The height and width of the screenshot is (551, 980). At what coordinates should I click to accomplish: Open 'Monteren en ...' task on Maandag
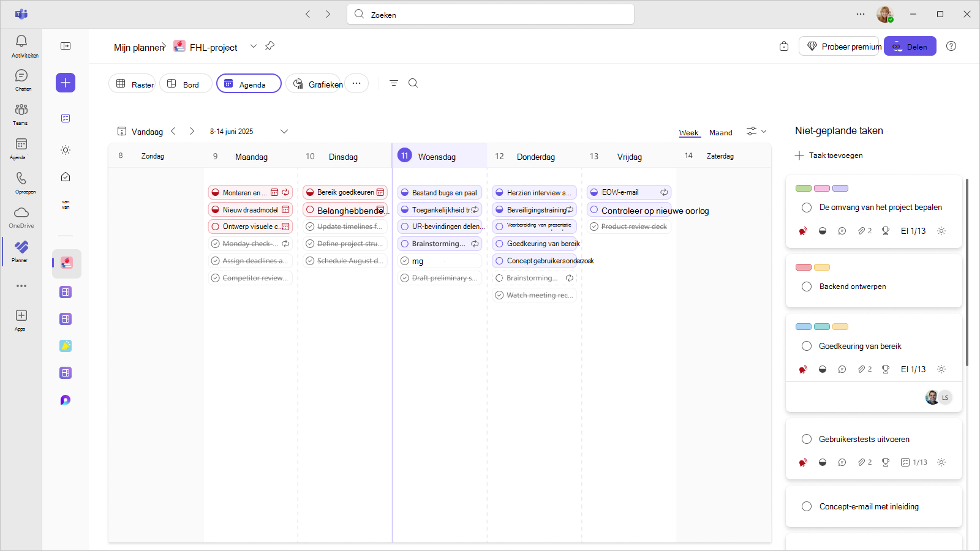point(251,192)
